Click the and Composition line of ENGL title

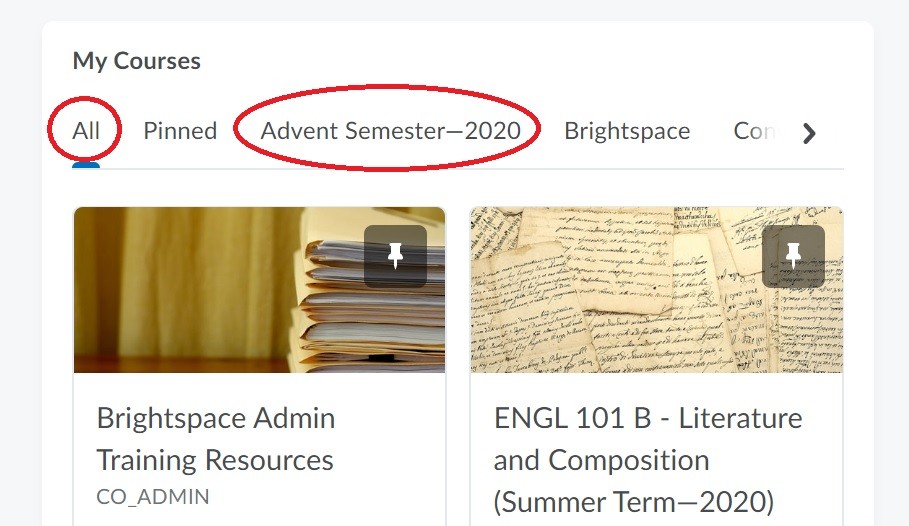tap(601, 460)
